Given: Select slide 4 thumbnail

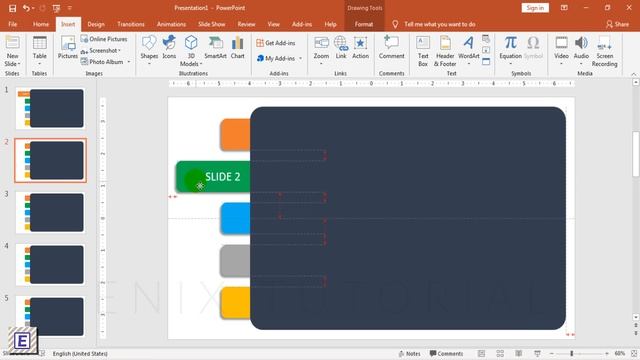Looking at the screenshot, I should [x=50, y=264].
